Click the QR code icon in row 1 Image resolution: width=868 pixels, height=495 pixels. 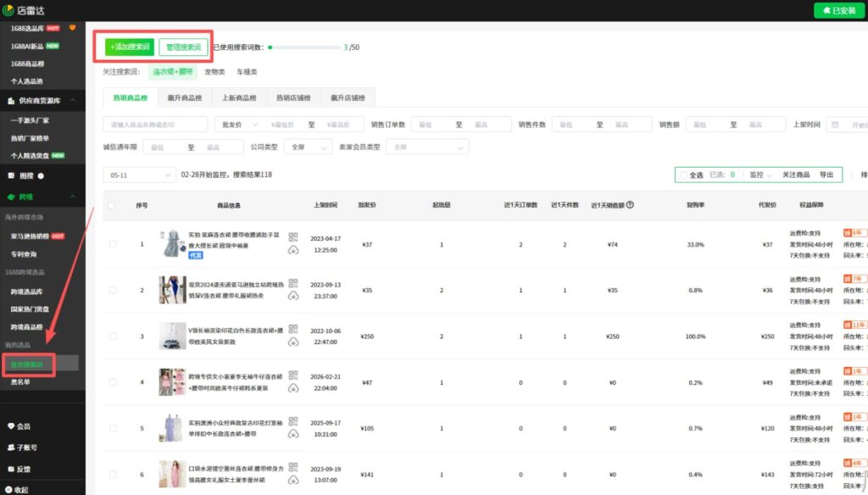coord(292,237)
